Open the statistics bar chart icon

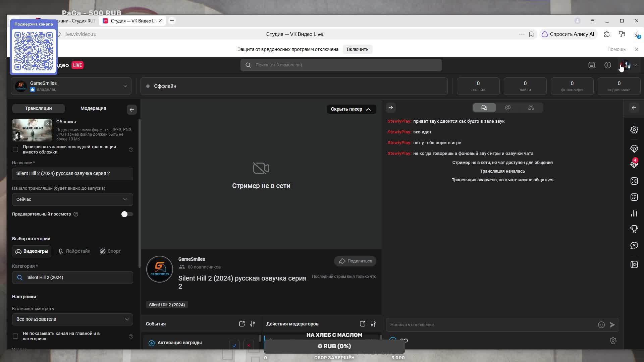634,213
